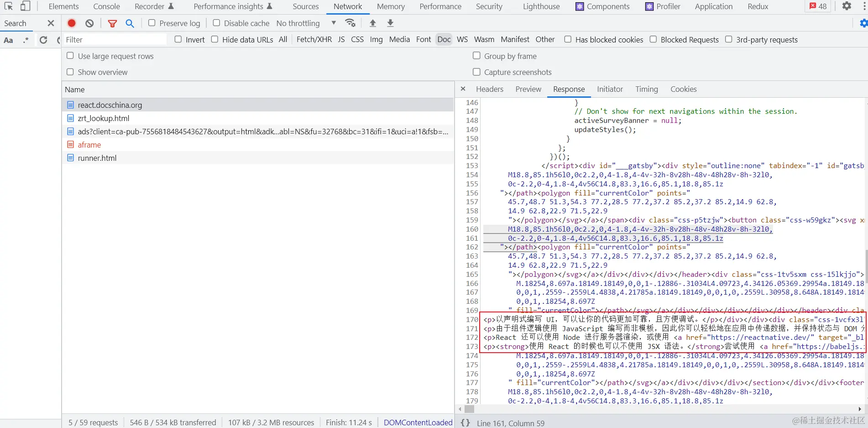The height and width of the screenshot is (428, 868).
Task: Open network search magnifier icon
Action: [x=130, y=23]
